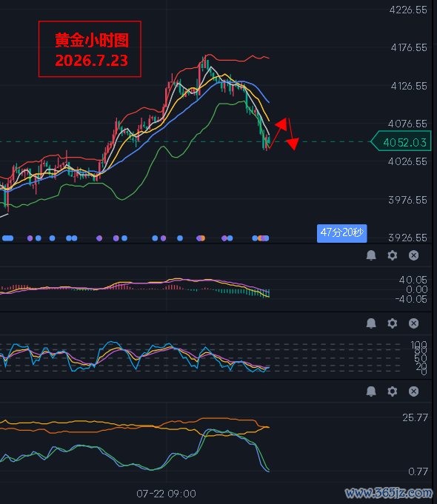The image size is (437, 504).
Task: Click the rightmost cluster of event markers
Action: coord(261,238)
